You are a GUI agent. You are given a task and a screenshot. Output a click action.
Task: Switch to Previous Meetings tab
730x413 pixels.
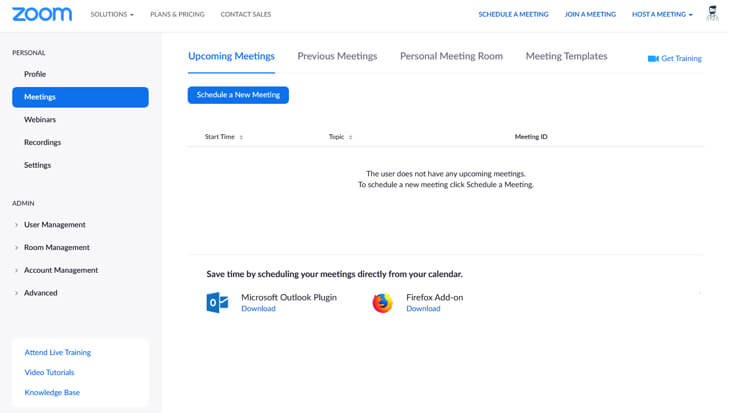click(x=337, y=56)
